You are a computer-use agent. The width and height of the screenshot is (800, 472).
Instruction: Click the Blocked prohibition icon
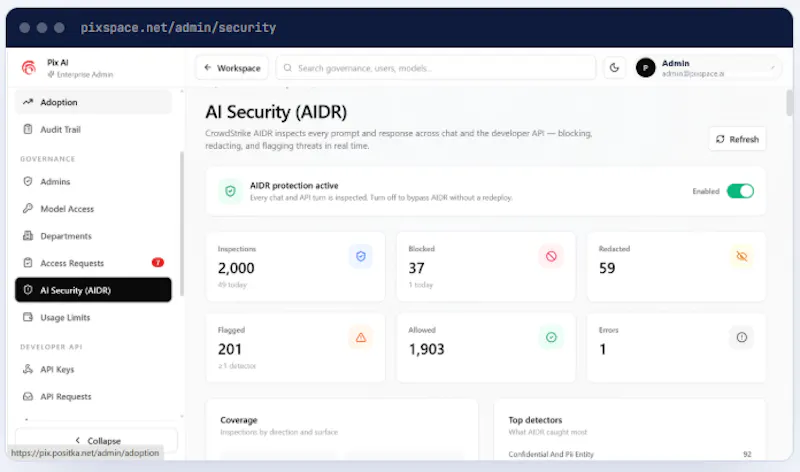point(551,256)
